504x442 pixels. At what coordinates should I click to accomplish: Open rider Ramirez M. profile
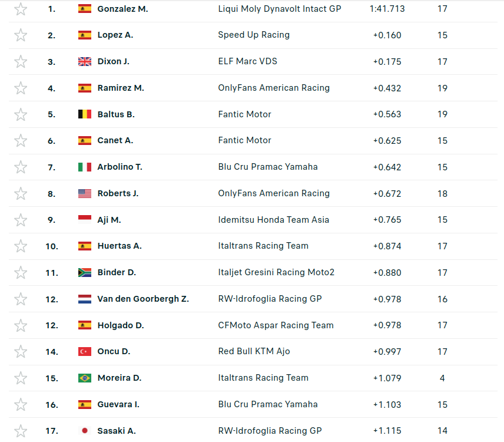tap(121, 88)
